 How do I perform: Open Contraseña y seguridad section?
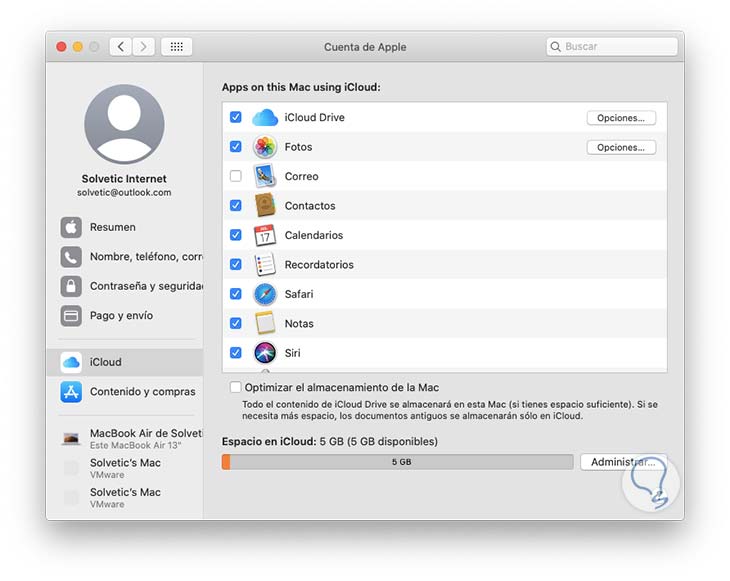[125, 286]
